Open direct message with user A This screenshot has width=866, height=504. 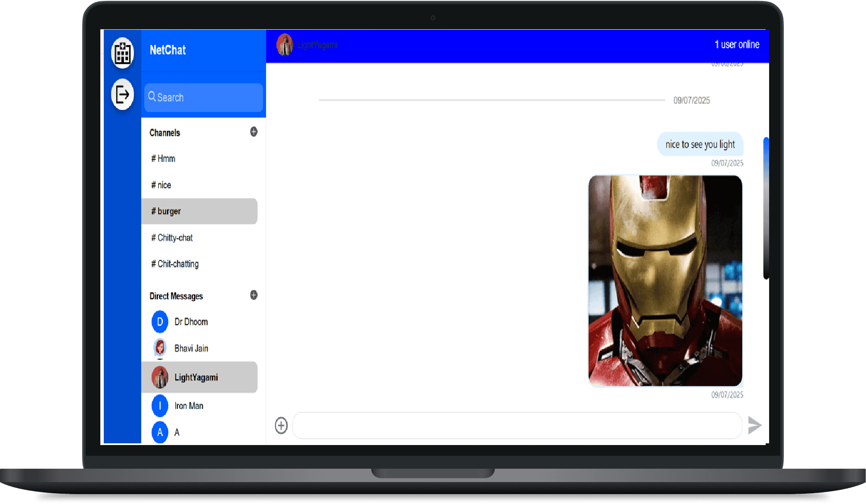click(x=199, y=432)
